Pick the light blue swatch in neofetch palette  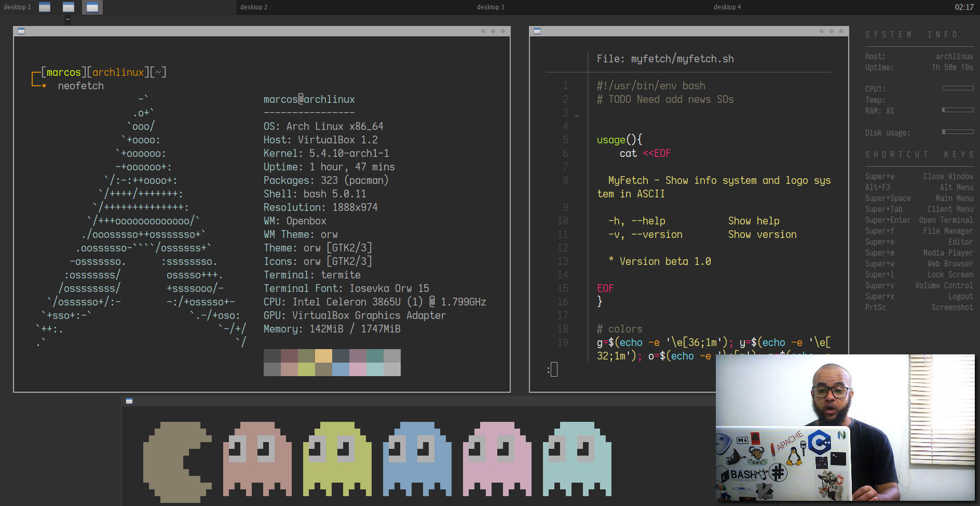click(x=341, y=369)
